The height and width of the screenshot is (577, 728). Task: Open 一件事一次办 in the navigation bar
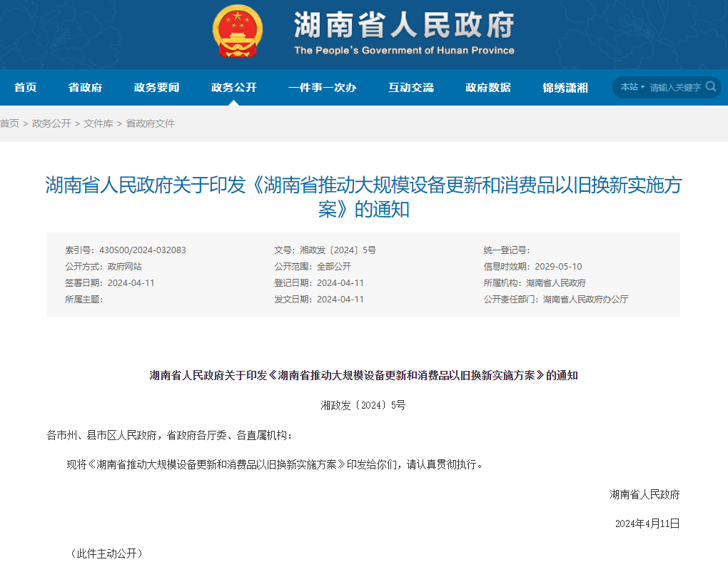tap(322, 88)
